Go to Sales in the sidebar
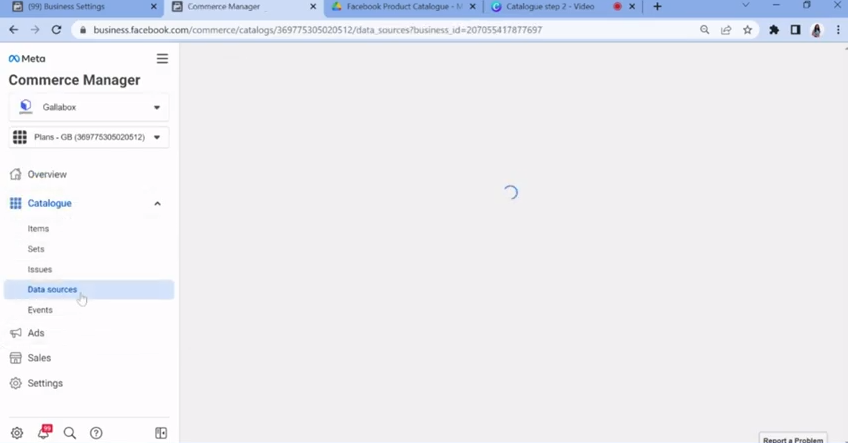Image resolution: width=848 pixels, height=443 pixels. 39,358
